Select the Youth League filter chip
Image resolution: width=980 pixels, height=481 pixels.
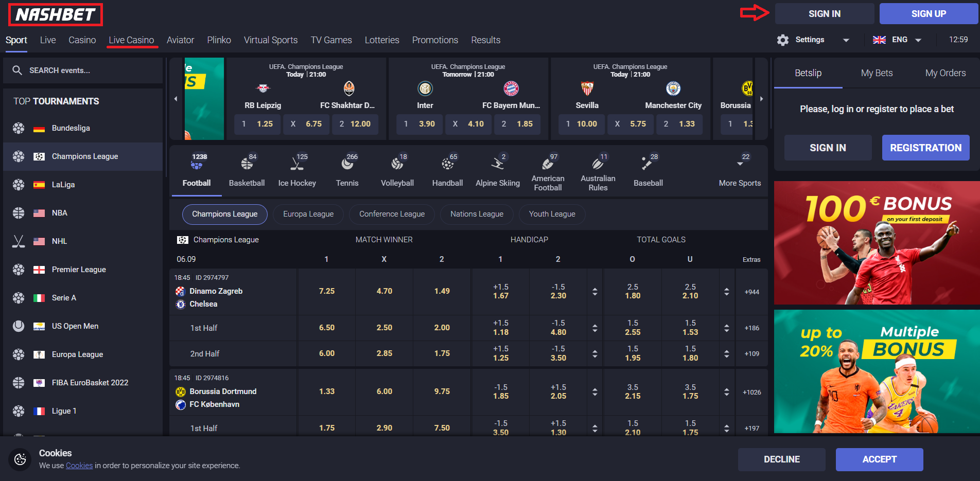[552, 214]
